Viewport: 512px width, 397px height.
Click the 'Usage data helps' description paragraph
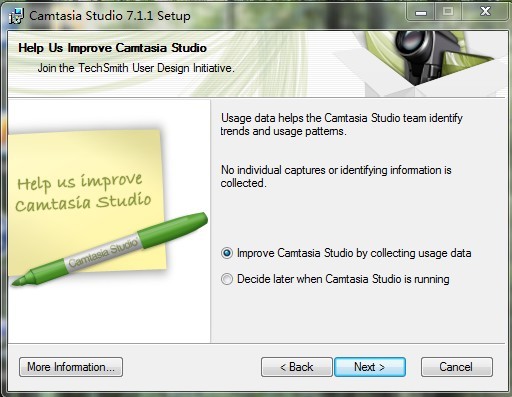342,124
